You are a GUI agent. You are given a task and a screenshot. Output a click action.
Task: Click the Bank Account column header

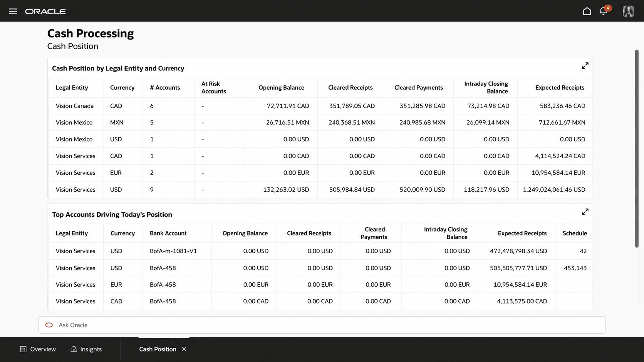[168, 234]
